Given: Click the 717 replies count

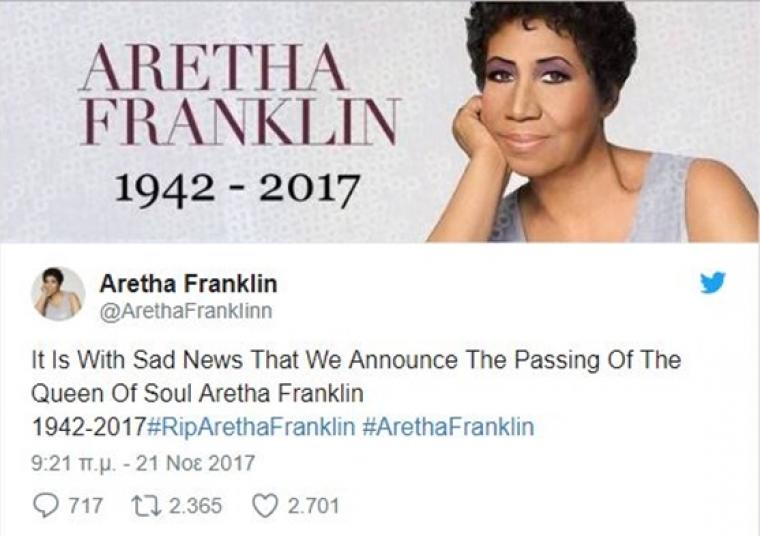Looking at the screenshot, I should click(x=85, y=506).
